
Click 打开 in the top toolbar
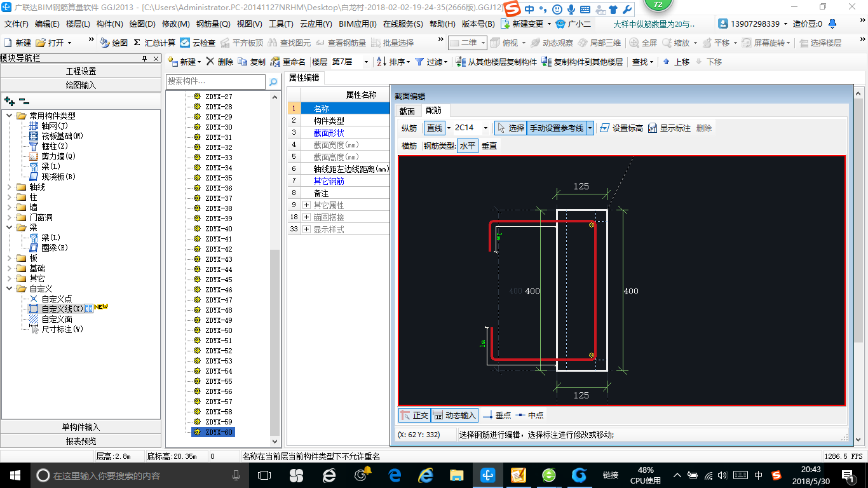[53, 43]
